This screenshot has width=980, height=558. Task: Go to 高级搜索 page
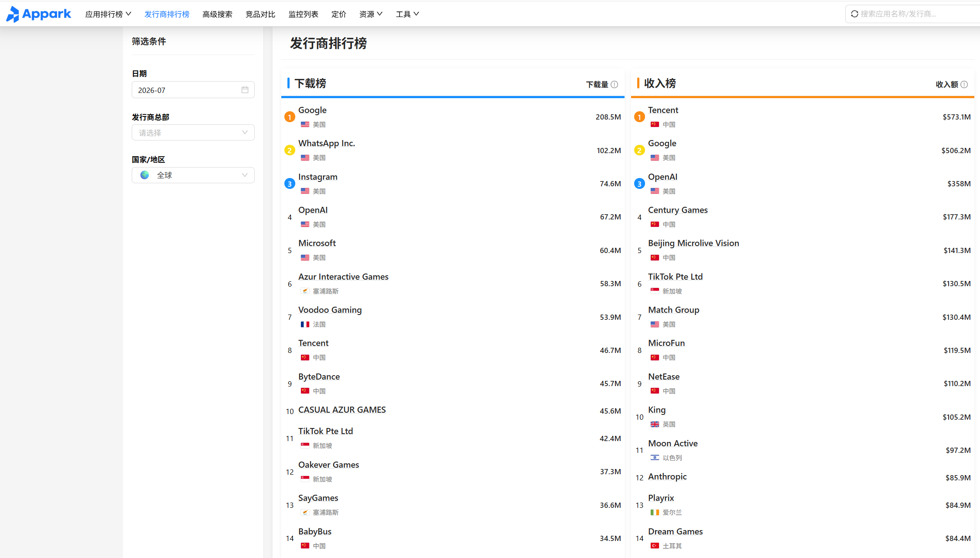tap(218, 14)
